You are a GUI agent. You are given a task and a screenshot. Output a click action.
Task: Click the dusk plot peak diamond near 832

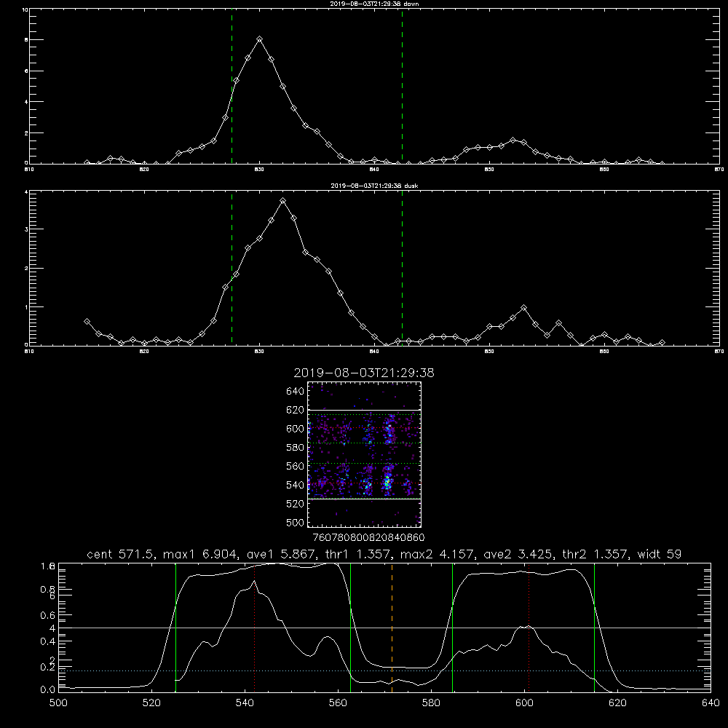(282, 201)
